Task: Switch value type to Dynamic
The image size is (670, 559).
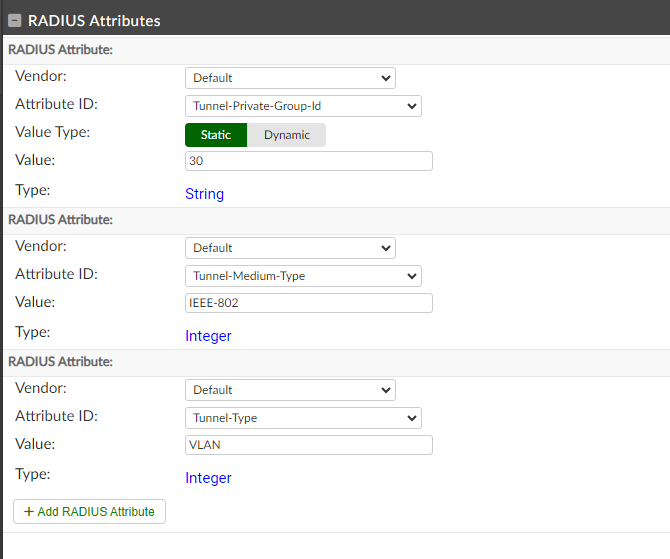Action: 287,135
